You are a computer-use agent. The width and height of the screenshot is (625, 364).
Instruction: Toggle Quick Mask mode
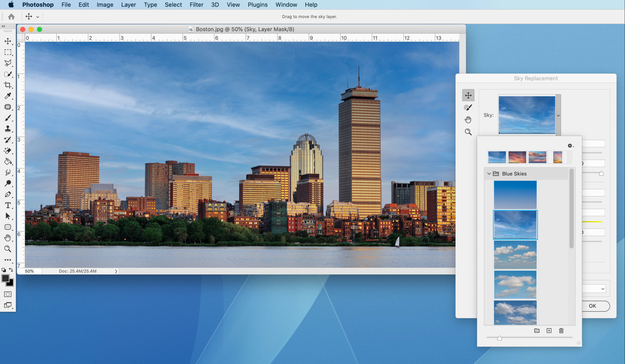[x=8, y=294]
